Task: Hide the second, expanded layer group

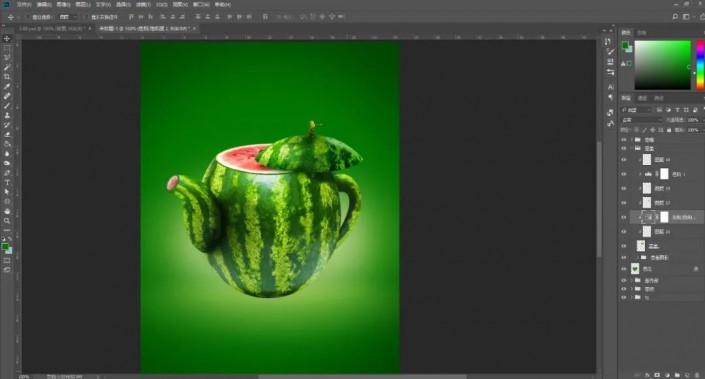Action: (x=624, y=148)
